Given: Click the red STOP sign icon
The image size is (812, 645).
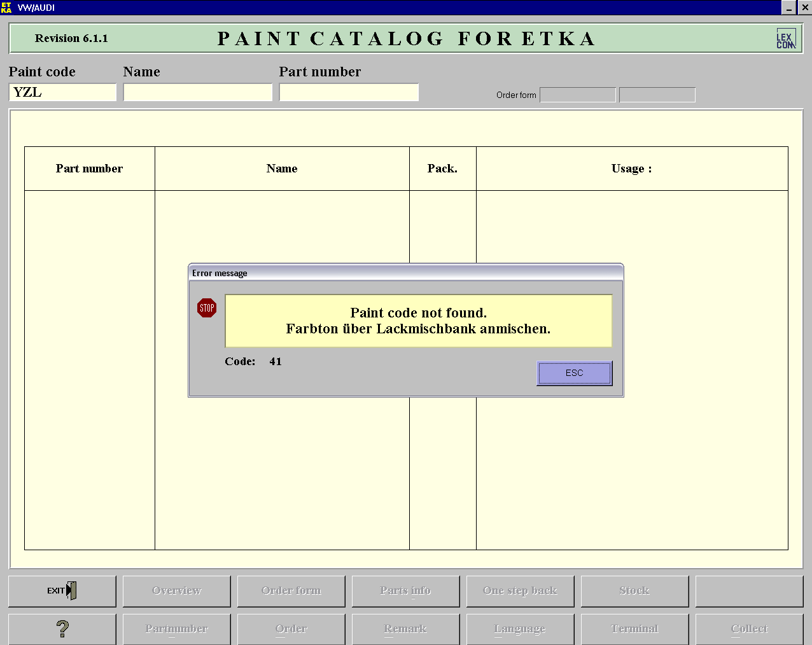Looking at the screenshot, I should point(207,308).
